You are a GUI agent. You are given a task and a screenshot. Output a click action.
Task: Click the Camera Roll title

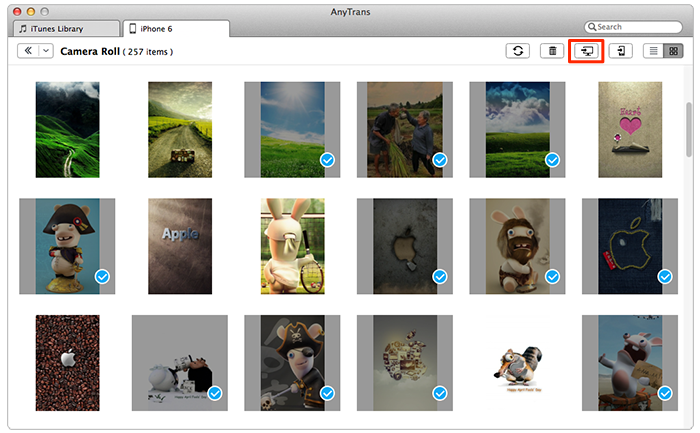coord(90,51)
